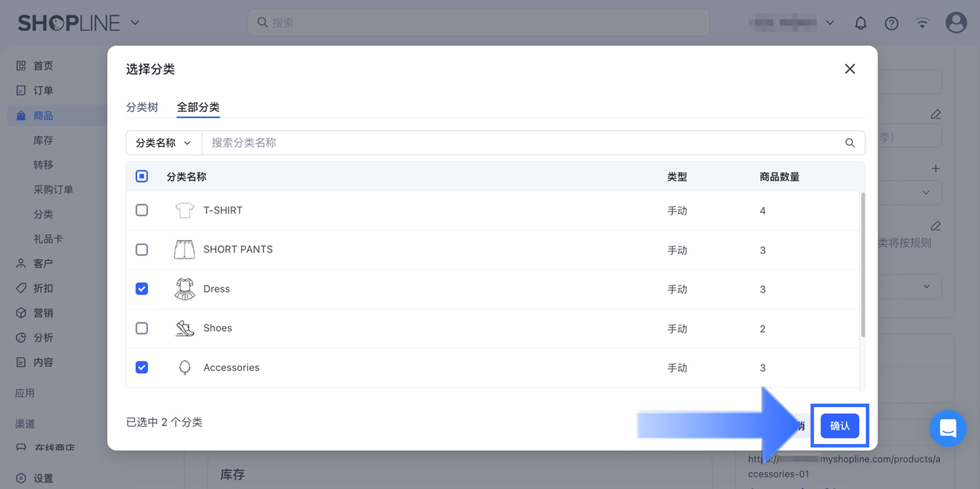Screen dimensions: 980x489
Task: Uncheck the Dress category checkbox
Action: pos(142,289)
